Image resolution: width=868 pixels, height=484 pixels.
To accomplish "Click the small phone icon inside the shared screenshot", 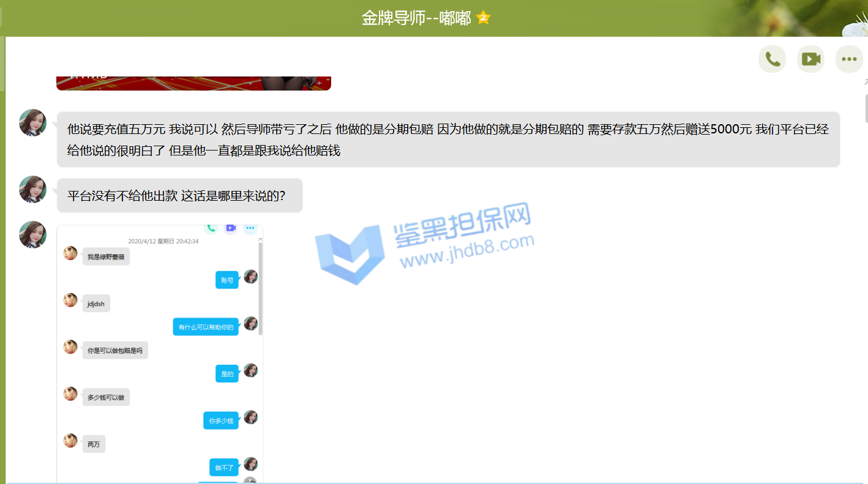I will 211,228.
